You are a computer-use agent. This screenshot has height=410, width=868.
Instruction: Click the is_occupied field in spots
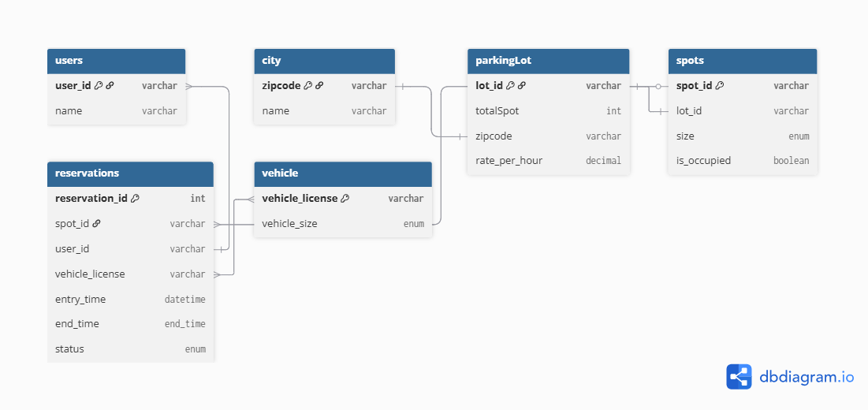click(x=743, y=161)
